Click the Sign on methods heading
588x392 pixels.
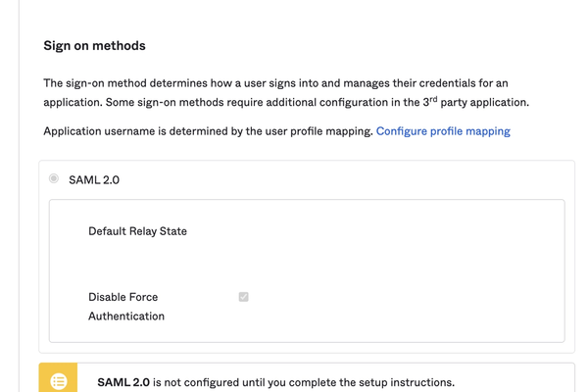(x=94, y=46)
